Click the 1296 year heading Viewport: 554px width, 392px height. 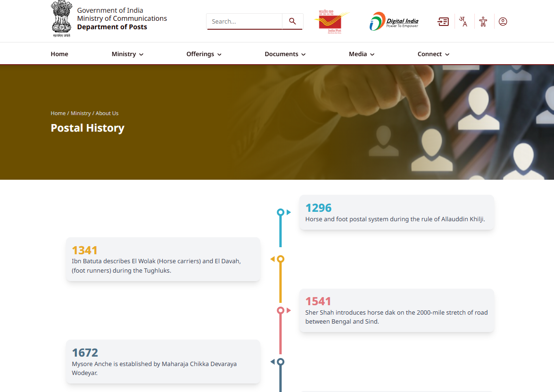pos(318,208)
